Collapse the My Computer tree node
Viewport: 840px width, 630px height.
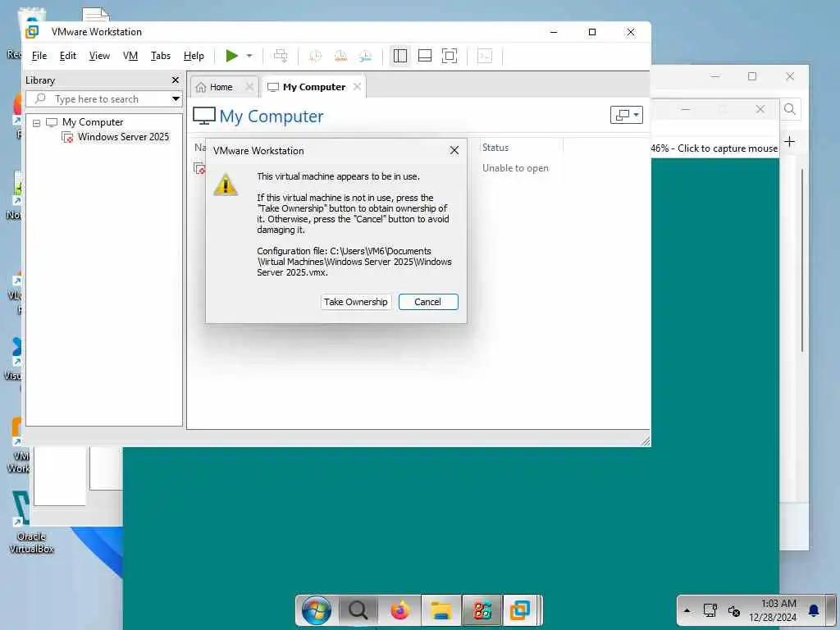tap(36, 123)
